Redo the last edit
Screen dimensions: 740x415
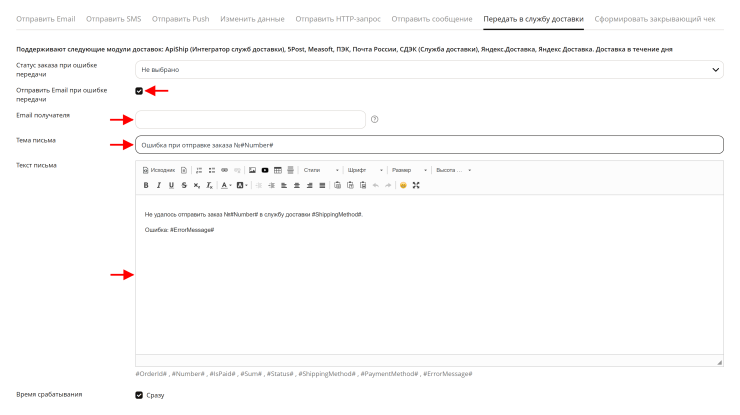pos(388,185)
